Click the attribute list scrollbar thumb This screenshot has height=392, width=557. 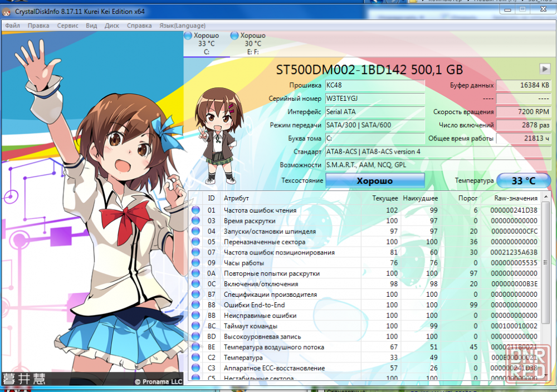click(x=546, y=263)
